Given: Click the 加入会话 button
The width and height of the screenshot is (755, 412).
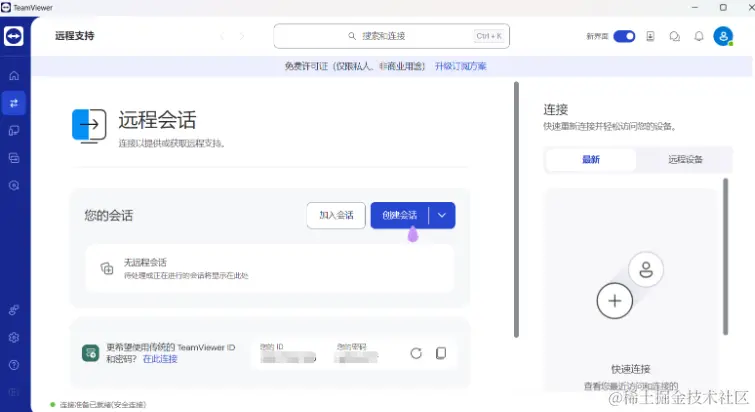Looking at the screenshot, I should click(x=336, y=215).
